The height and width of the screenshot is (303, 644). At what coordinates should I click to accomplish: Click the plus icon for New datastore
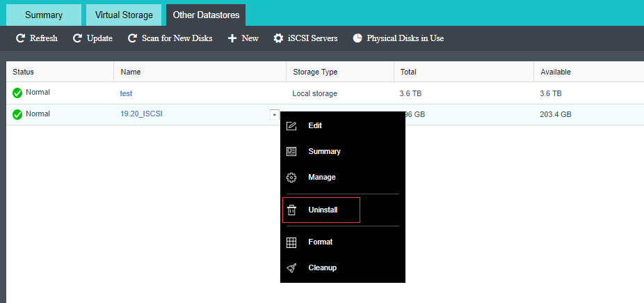[x=232, y=38]
